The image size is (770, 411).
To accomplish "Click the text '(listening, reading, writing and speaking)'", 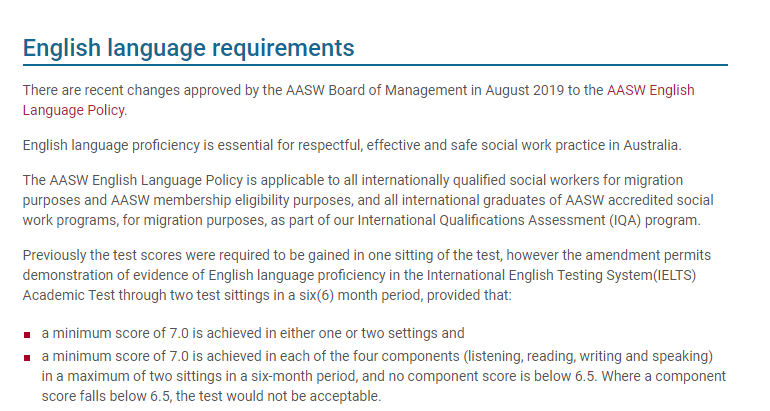I will [x=582, y=357].
